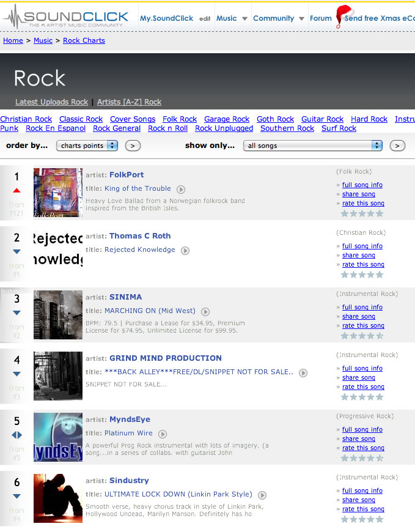Expand the Music menu arrow
The width and height of the screenshot is (415, 532).
245,19
